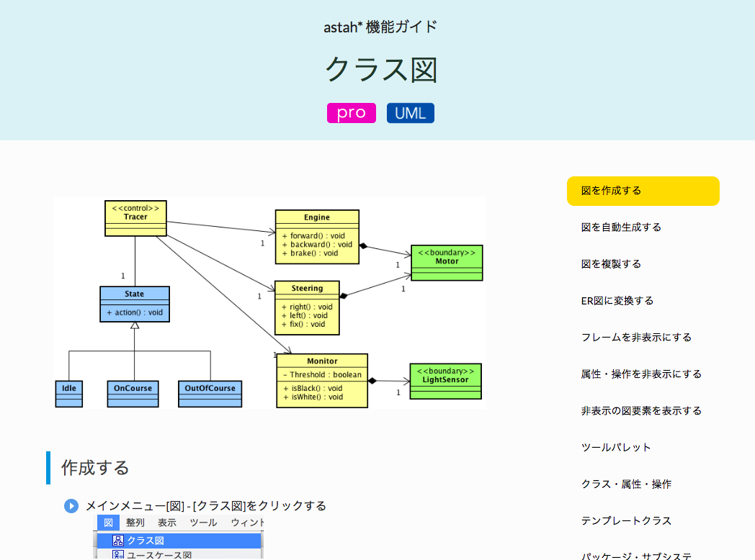Image resolution: width=755 pixels, height=560 pixels.
Task: Open 図を自動生成する sidebar link
Action: pos(621,227)
